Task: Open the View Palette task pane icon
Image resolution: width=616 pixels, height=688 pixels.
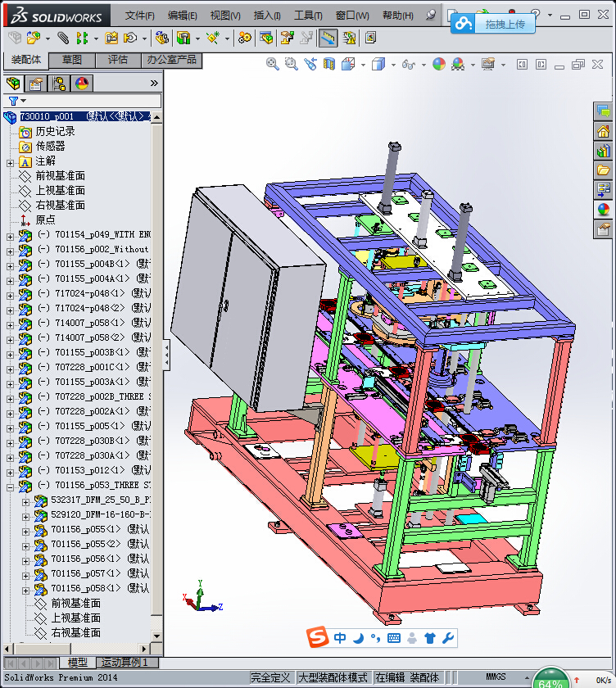Action: tap(603, 189)
